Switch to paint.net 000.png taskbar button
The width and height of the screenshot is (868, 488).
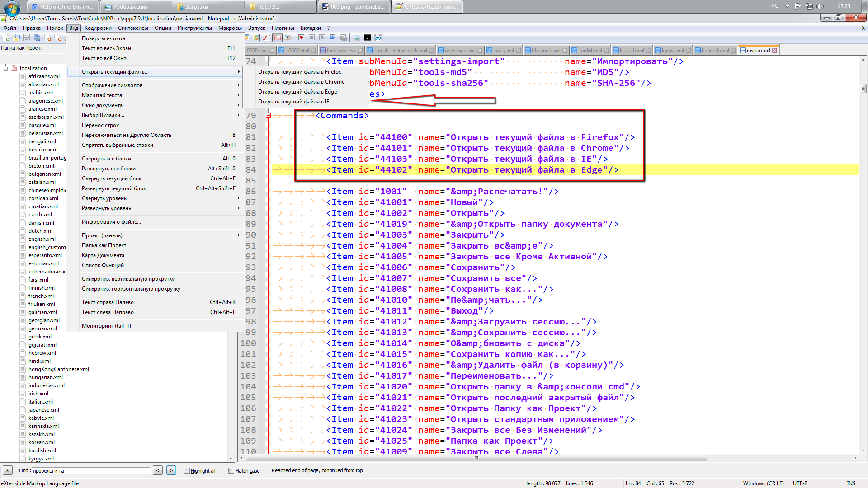pyautogui.click(x=354, y=6)
